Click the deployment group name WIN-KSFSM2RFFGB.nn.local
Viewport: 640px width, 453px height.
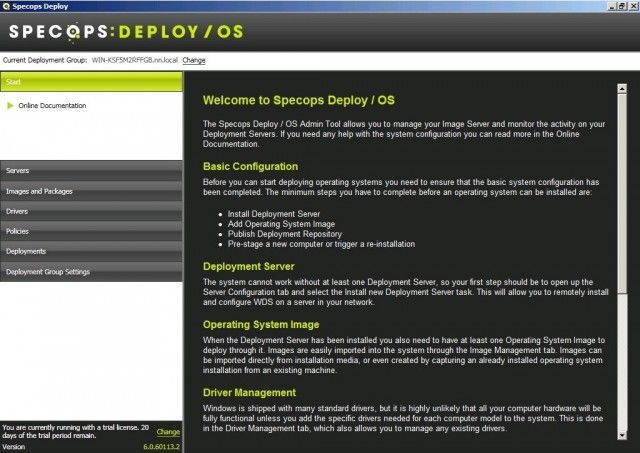tap(135, 60)
